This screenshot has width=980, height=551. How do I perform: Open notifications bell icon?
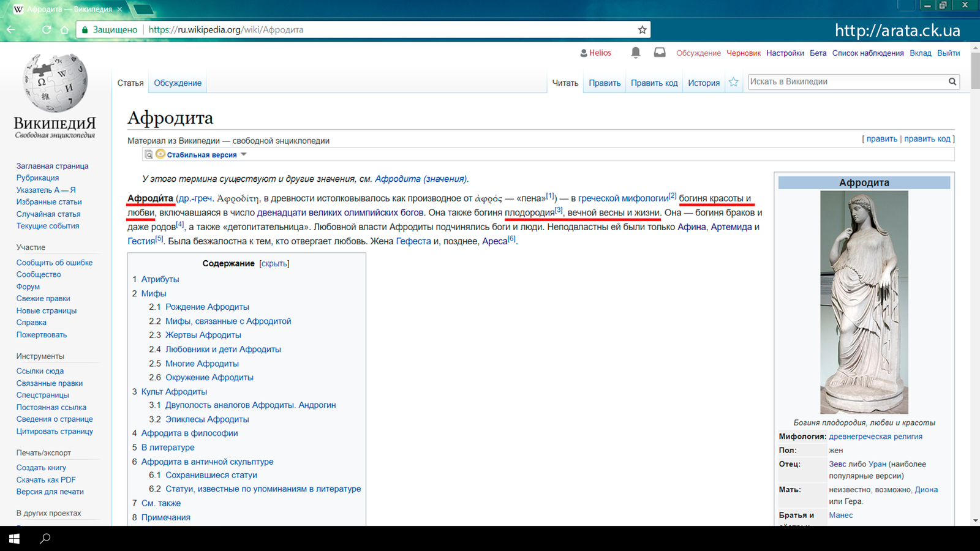636,53
